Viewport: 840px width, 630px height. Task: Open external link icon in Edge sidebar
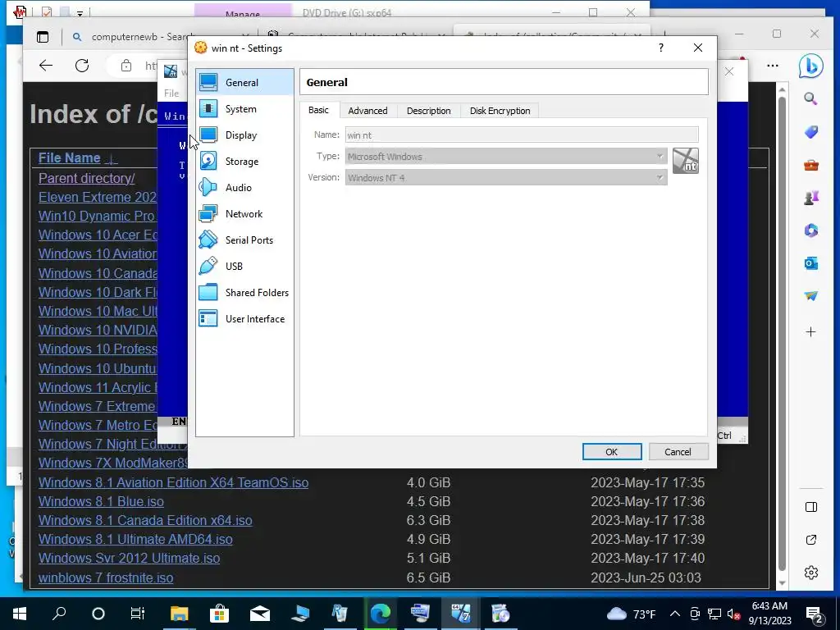(x=811, y=540)
